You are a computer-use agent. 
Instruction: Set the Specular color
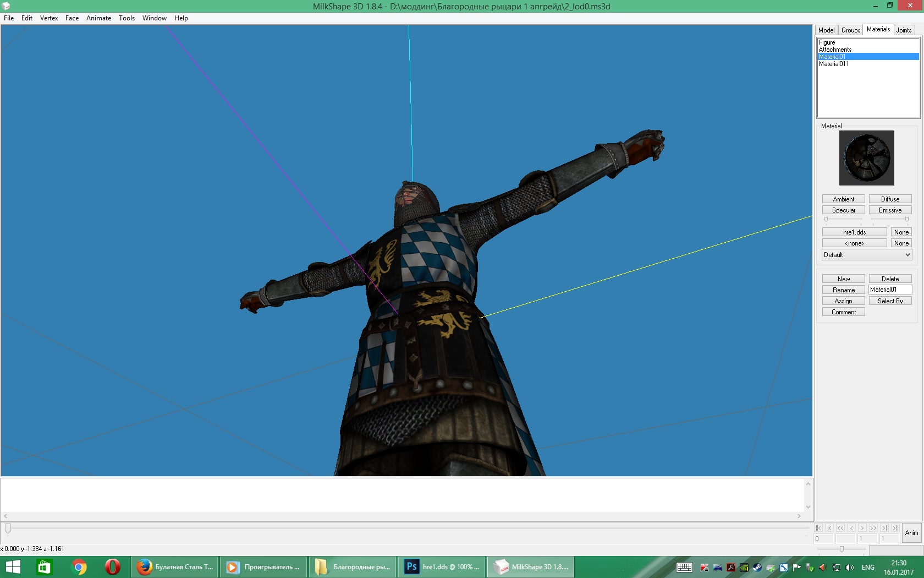tap(844, 210)
